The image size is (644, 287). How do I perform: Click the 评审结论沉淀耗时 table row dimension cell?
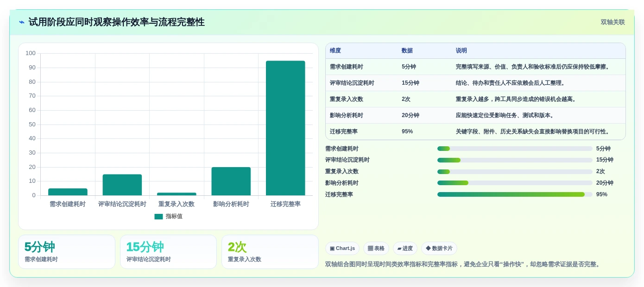coord(352,83)
